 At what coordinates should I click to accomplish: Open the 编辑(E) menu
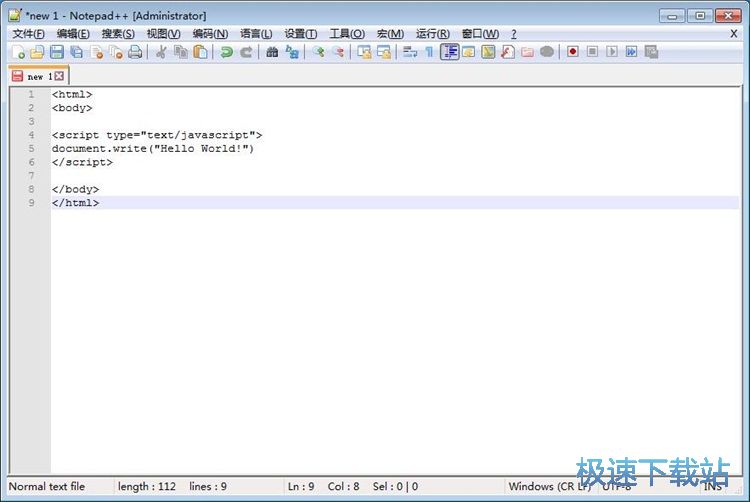click(73, 34)
